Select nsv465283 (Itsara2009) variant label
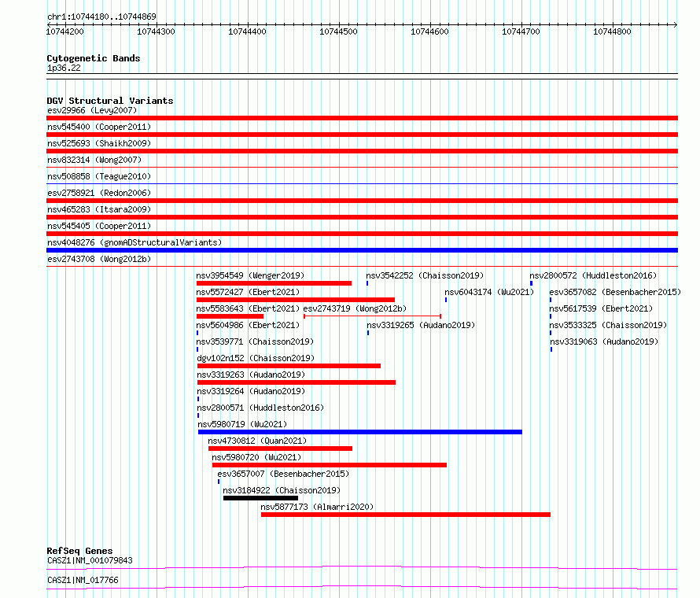The image size is (700, 598). [99, 209]
